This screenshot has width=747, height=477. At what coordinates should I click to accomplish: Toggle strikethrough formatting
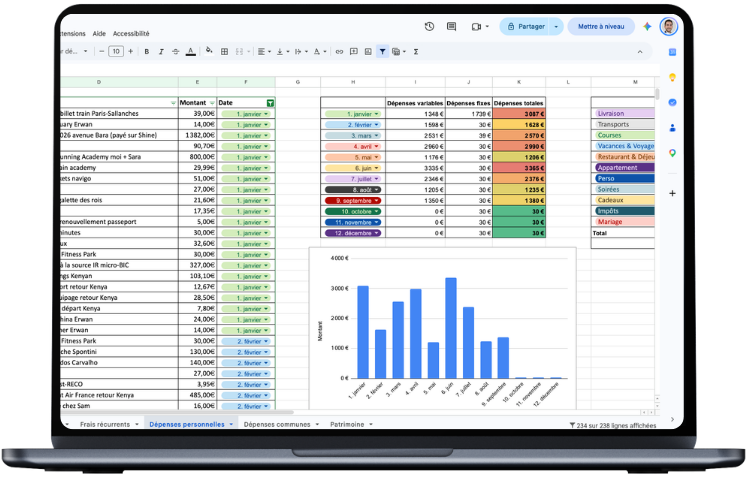(175, 51)
